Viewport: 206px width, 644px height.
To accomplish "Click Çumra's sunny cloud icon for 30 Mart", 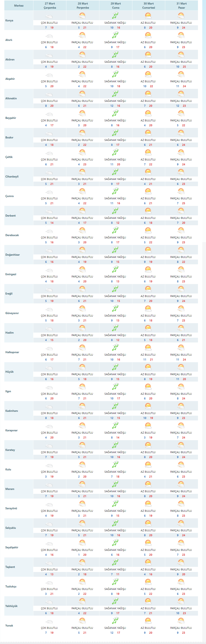I will [x=148, y=192].
